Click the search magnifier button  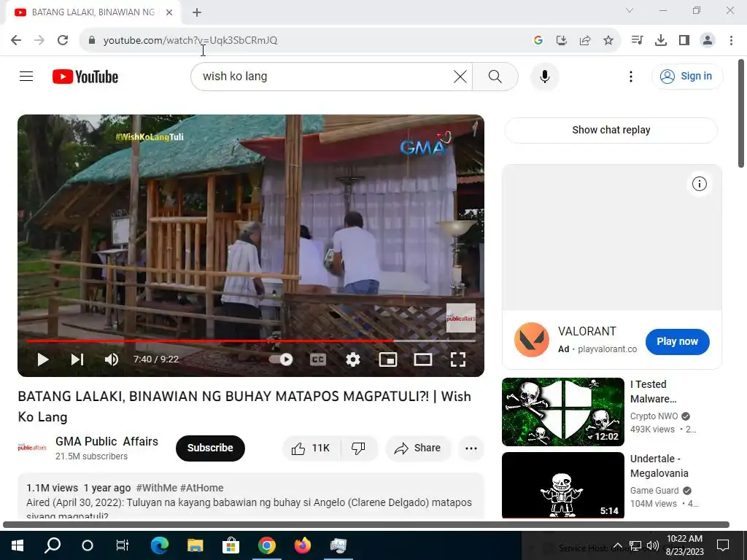495,76
